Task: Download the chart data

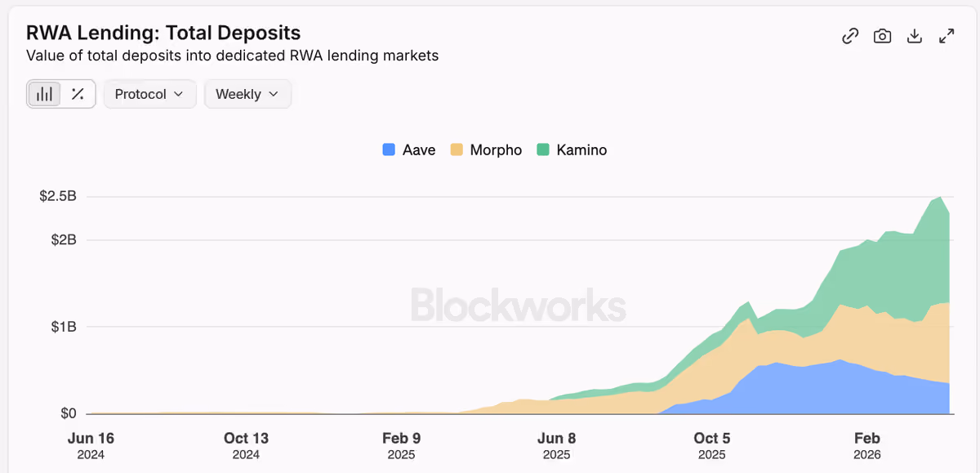Action: 915,36
